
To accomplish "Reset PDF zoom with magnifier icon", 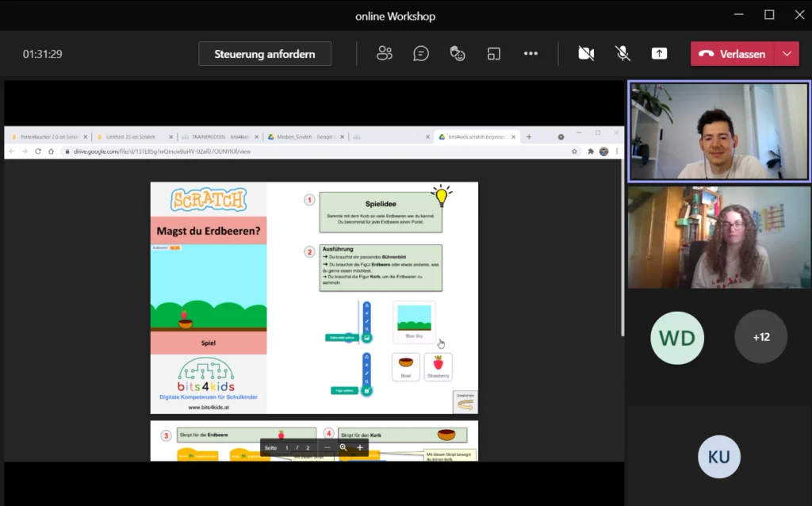I will [343, 447].
